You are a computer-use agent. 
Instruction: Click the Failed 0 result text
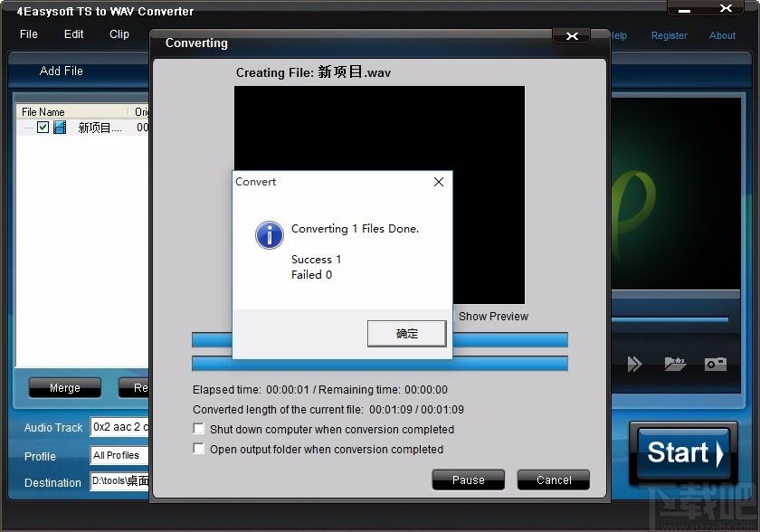311,275
